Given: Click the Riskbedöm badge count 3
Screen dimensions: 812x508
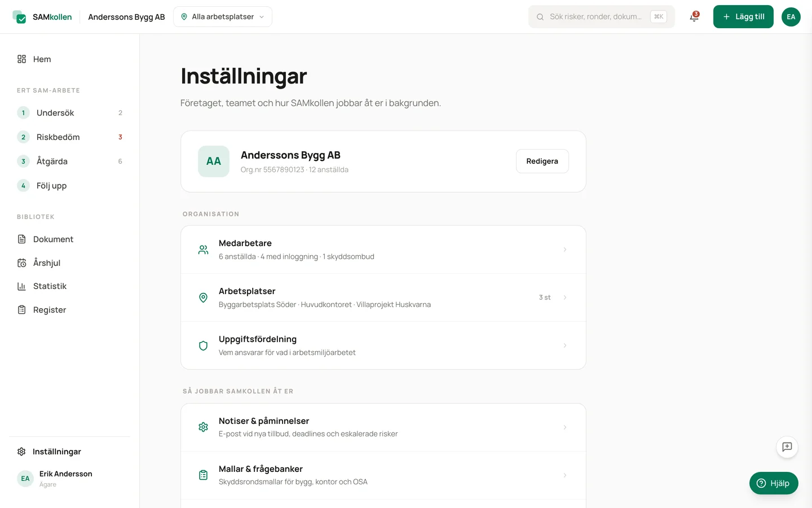Looking at the screenshot, I should coord(120,137).
